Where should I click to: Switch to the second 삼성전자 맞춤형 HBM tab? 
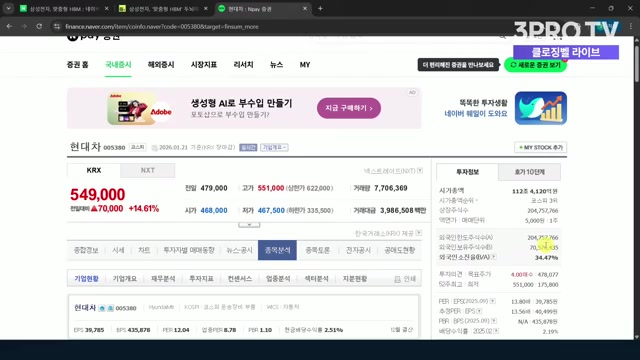163,9
